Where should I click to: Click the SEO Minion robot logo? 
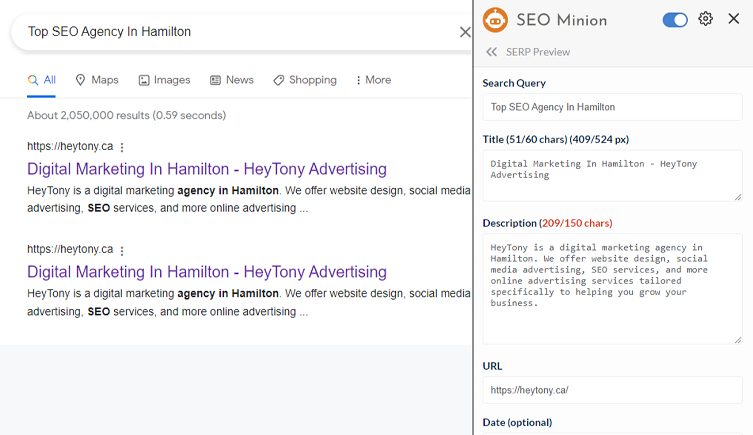(x=495, y=20)
